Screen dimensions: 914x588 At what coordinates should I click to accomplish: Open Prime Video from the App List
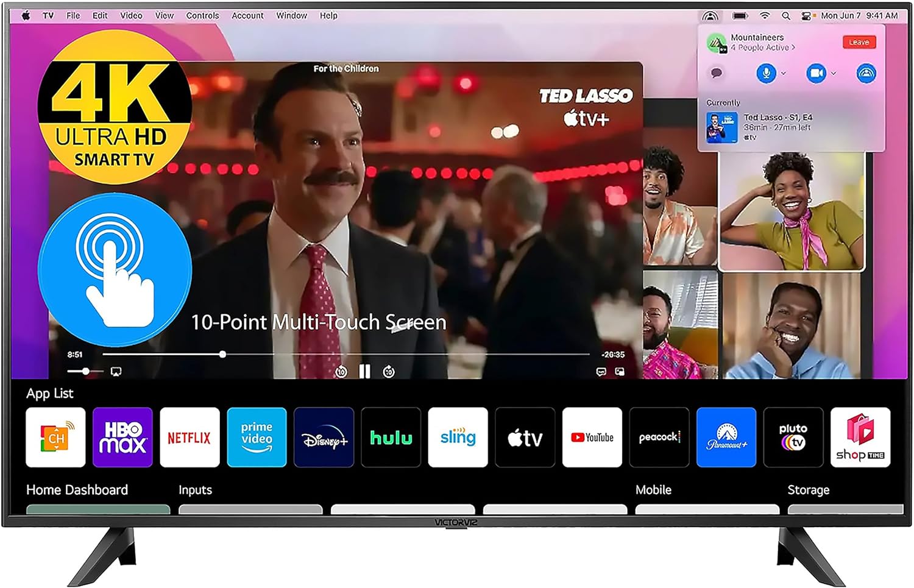pyautogui.click(x=257, y=437)
